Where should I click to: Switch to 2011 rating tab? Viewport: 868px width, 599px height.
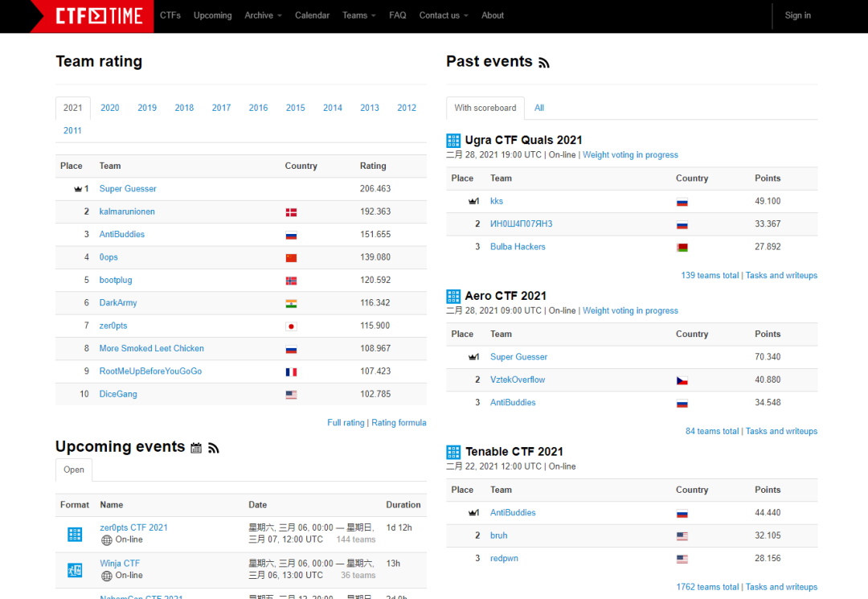(x=72, y=130)
